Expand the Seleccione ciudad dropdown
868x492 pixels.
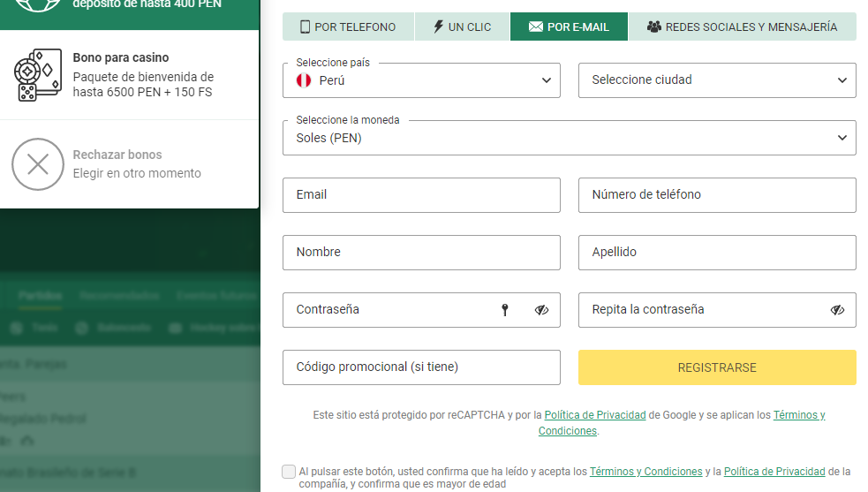pyautogui.click(x=717, y=80)
